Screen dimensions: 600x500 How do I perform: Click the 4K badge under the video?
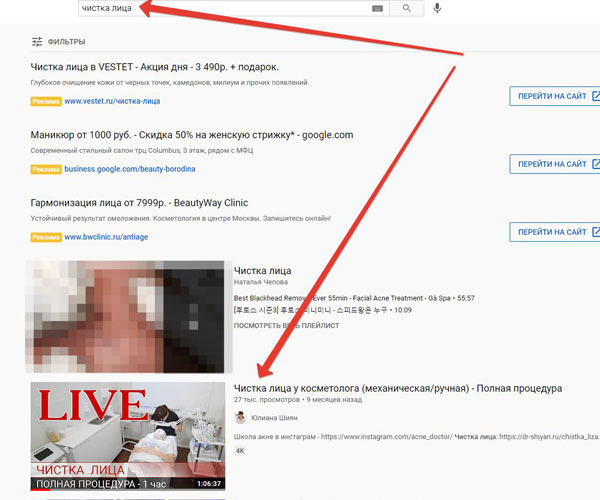tap(240, 451)
